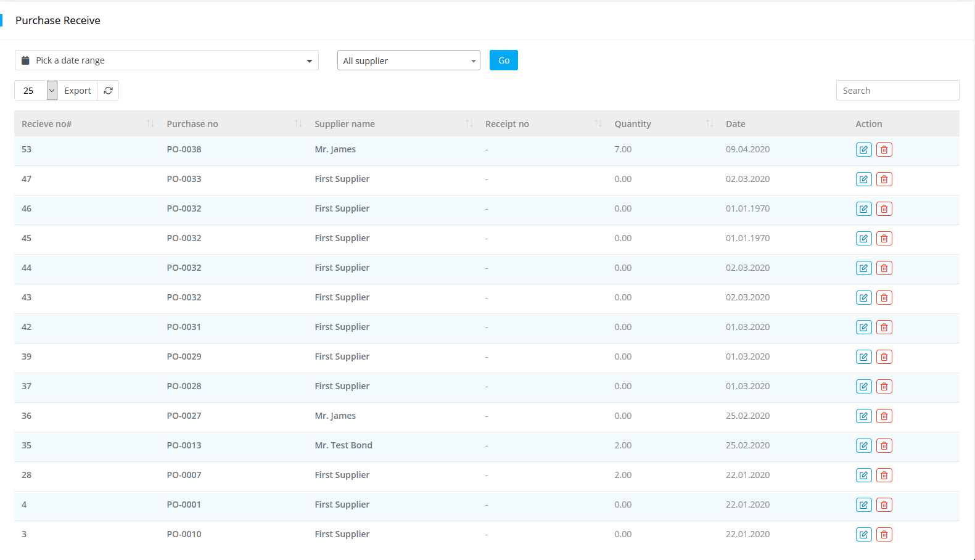The height and width of the screenshot is (560, 975).
Task: Edit the PO-0033 receive entry
Action: pyautogui.click(x=863, y=179)
